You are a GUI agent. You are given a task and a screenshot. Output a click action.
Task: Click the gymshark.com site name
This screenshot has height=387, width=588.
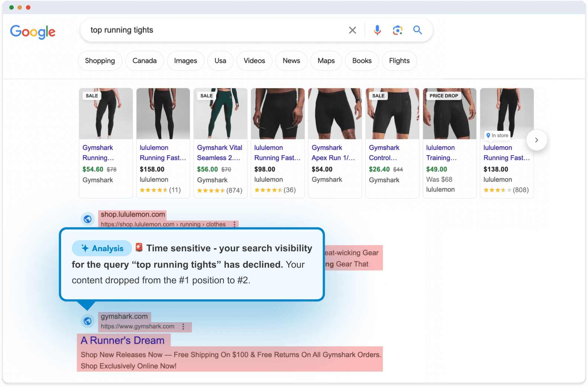pos(124,316)
